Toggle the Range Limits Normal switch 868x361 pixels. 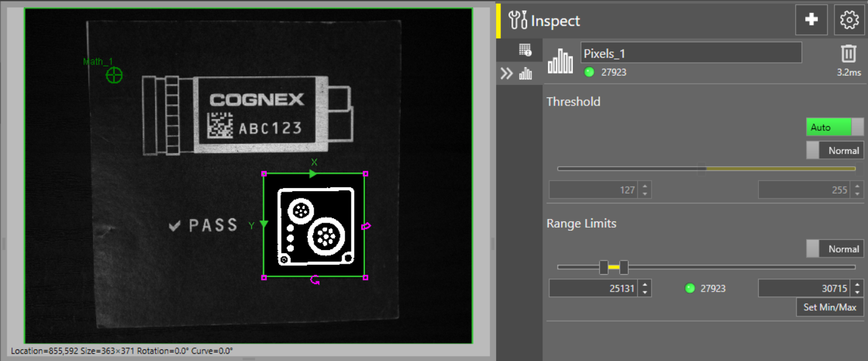pos(835,249)
